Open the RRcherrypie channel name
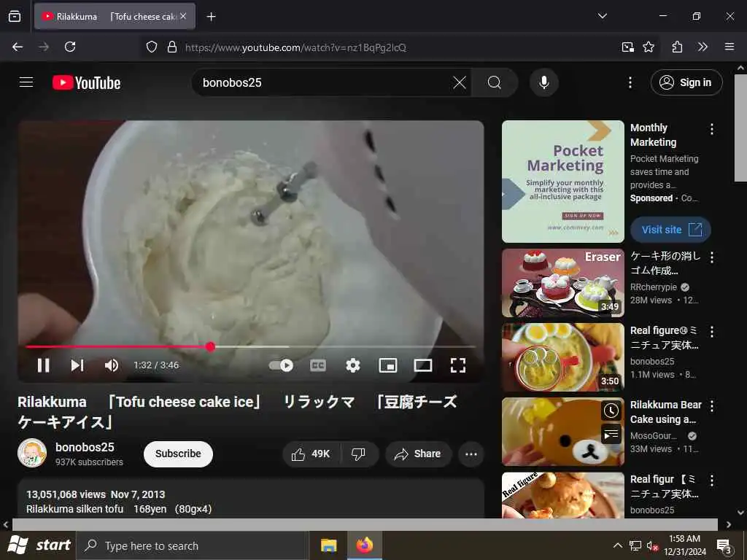 pyautogui.click(x=653, y=287)
